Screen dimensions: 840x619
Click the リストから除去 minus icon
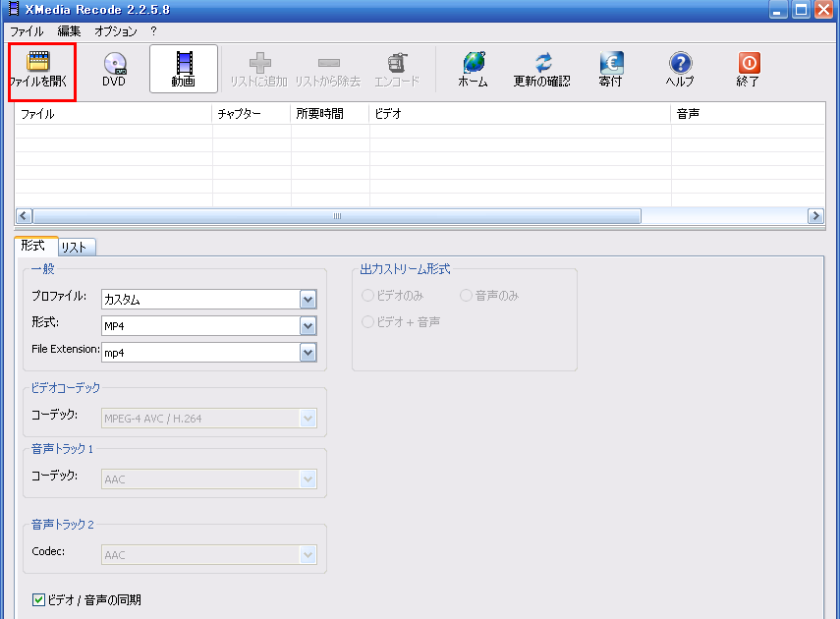click(x=328, y=63)
